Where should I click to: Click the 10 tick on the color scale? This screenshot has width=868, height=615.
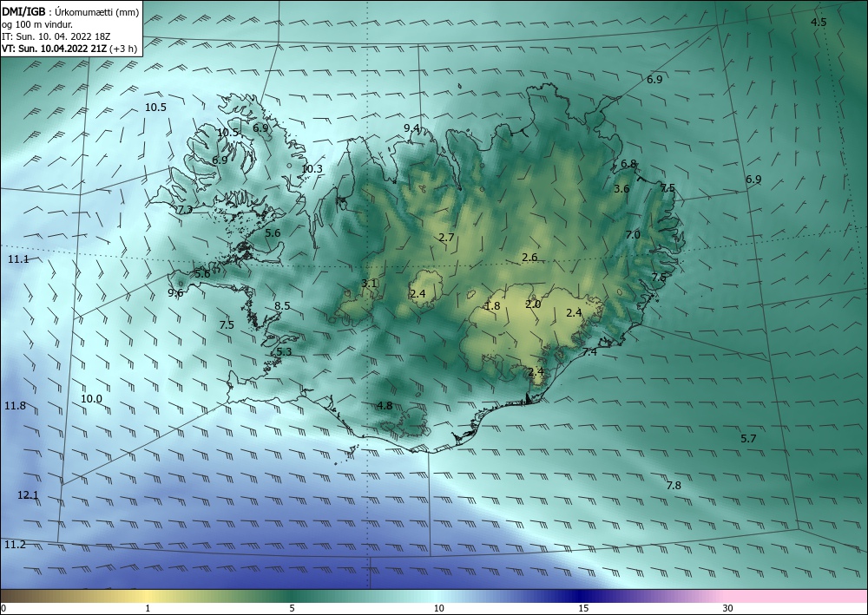click(x=438, y=608)
